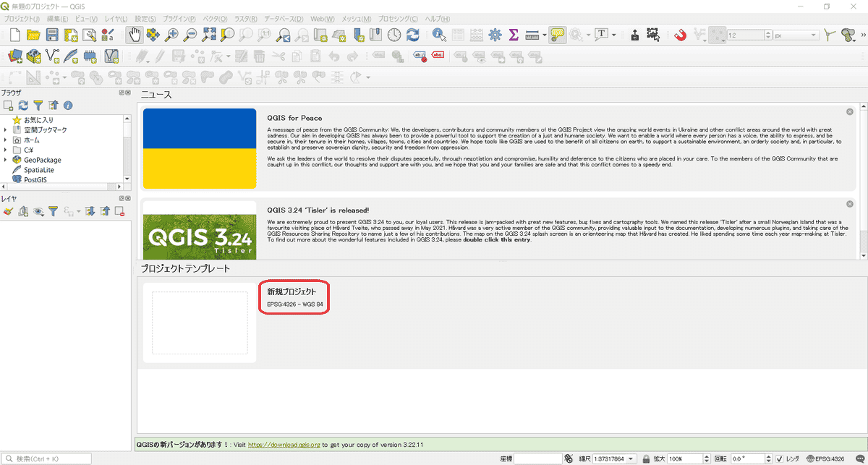Dismiss the QGIS 3.24 'Tisler' news item
Image resolution: width=868 pixels, height=465 pixels.
(x=849, y=205)
